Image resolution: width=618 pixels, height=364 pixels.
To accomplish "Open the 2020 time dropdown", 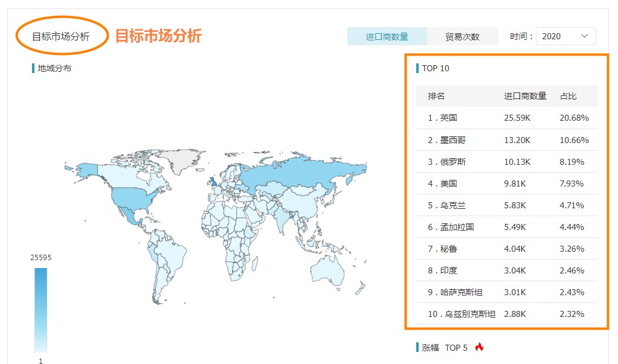I will 565,36.
